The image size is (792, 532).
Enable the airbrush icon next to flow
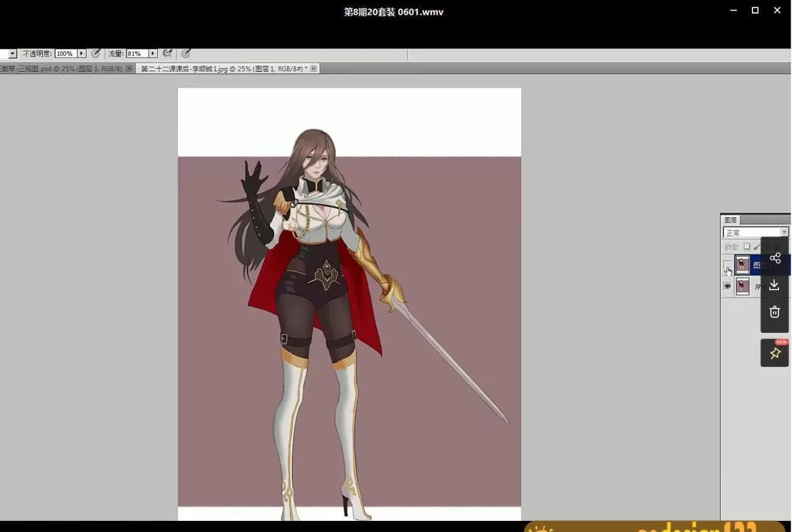click(x=167, y=54)
